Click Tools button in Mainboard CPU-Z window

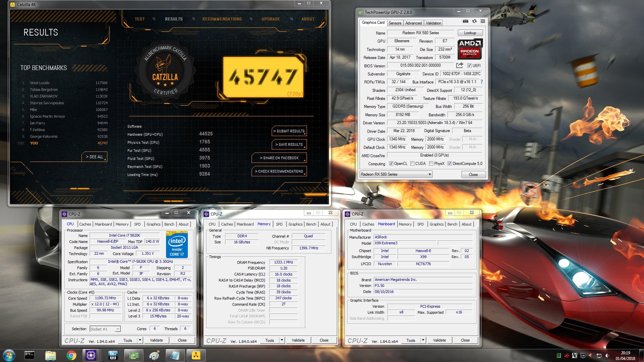tap(411, 340)
